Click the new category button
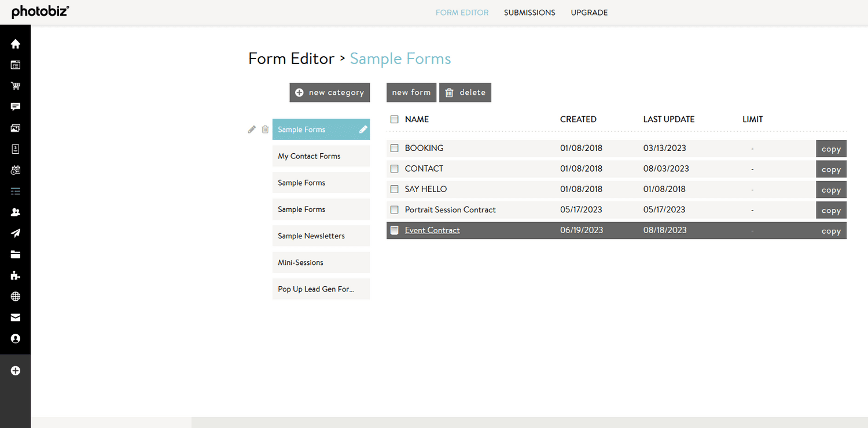 pos(330,93)
